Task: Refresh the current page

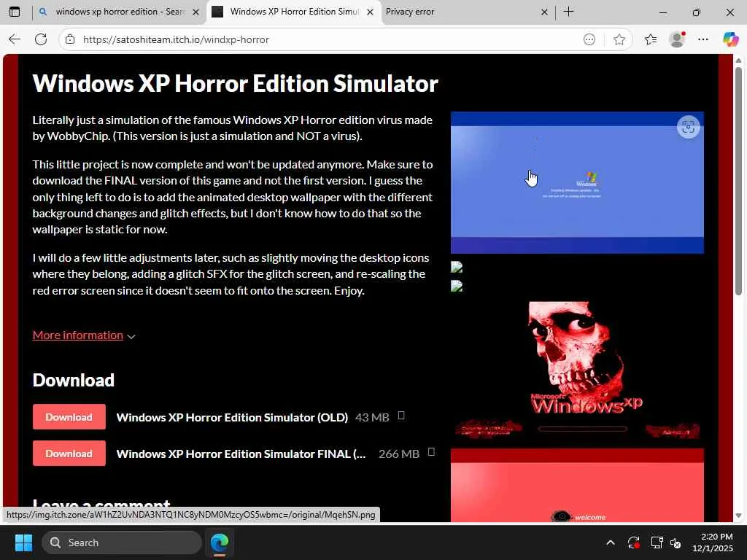Action: pyautogui.click(x=41, y=39)
